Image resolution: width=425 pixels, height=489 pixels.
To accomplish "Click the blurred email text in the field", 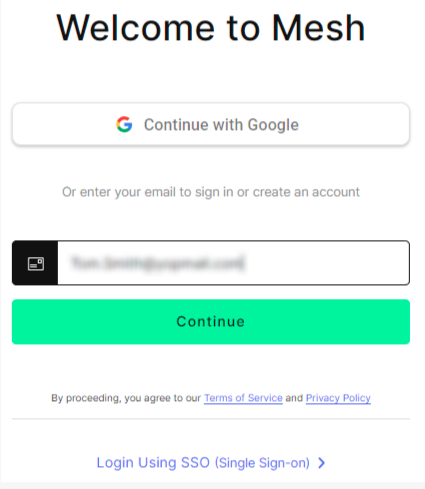I will [x=158, y=263].
